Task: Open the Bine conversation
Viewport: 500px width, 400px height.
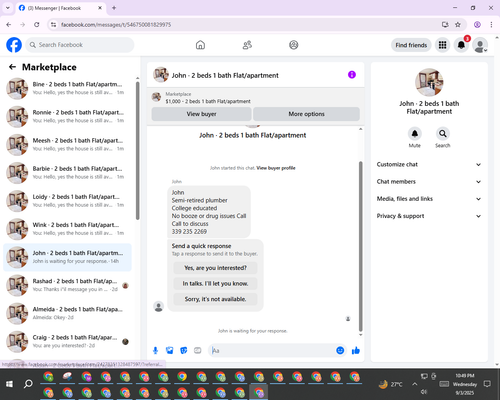Action: click(x=68, y=88)
